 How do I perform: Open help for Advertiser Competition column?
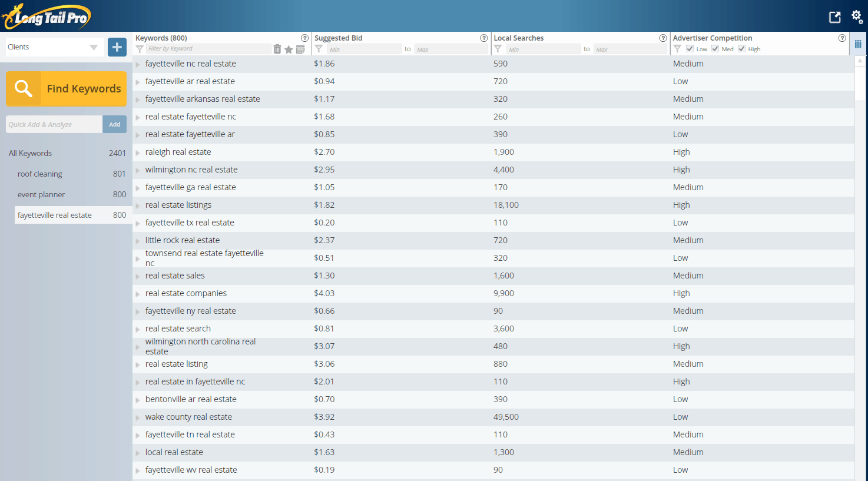pos(842,38)
